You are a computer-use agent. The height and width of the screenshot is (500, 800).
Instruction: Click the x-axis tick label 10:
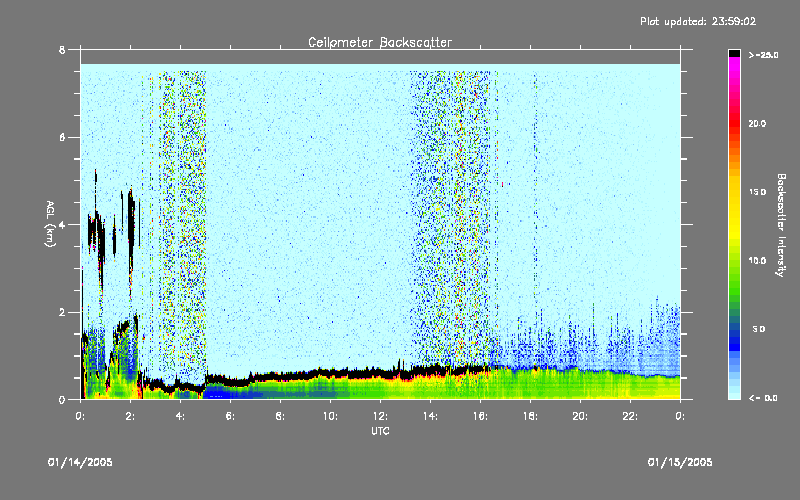click(x=330, y=416)
